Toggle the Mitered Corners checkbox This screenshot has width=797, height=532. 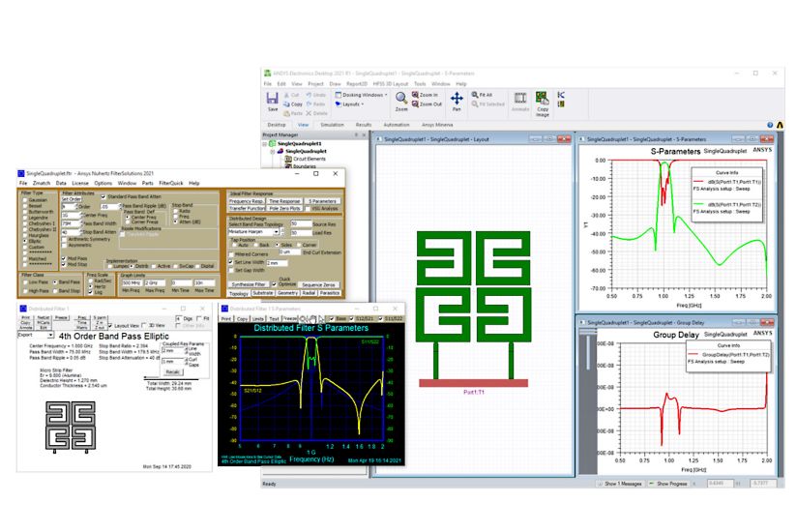click(x=230, y=254)
